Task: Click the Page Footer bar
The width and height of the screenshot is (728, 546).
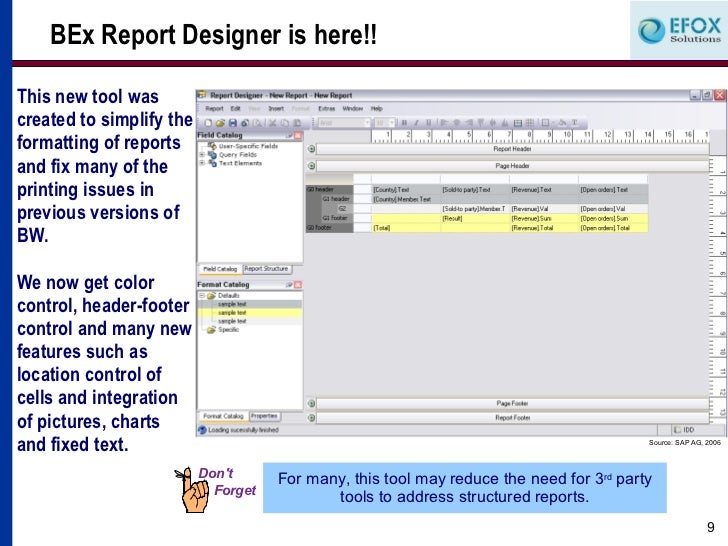Action: pyautogui.click(x=513, y=403)
